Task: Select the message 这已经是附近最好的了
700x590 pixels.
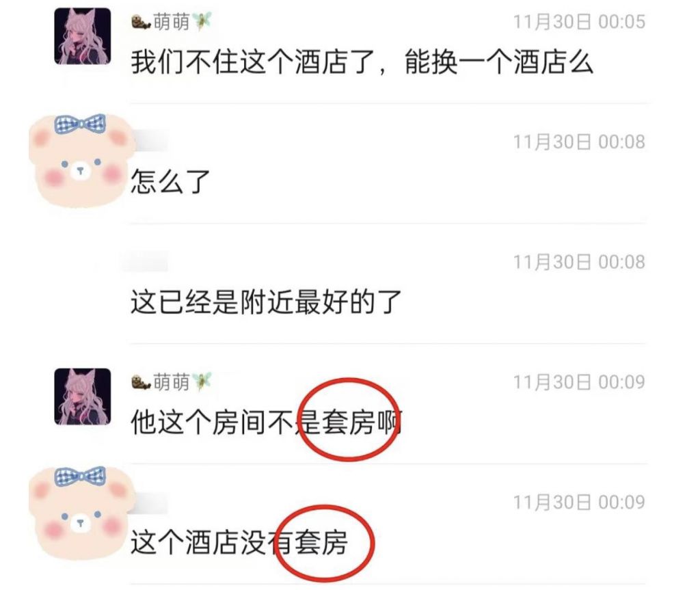Action: coord(266,301)
